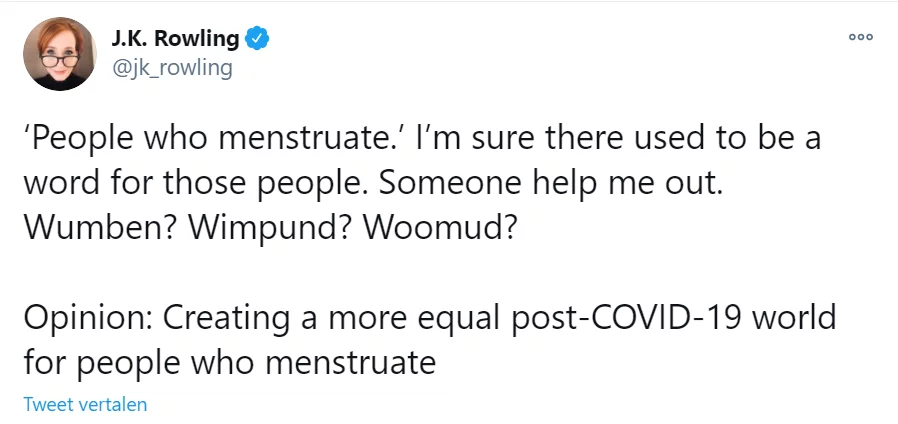Screen dimensions: 898x424
Task: Open the three-dot more options menu
Action: pyautogui.click(x=860, y=38)
